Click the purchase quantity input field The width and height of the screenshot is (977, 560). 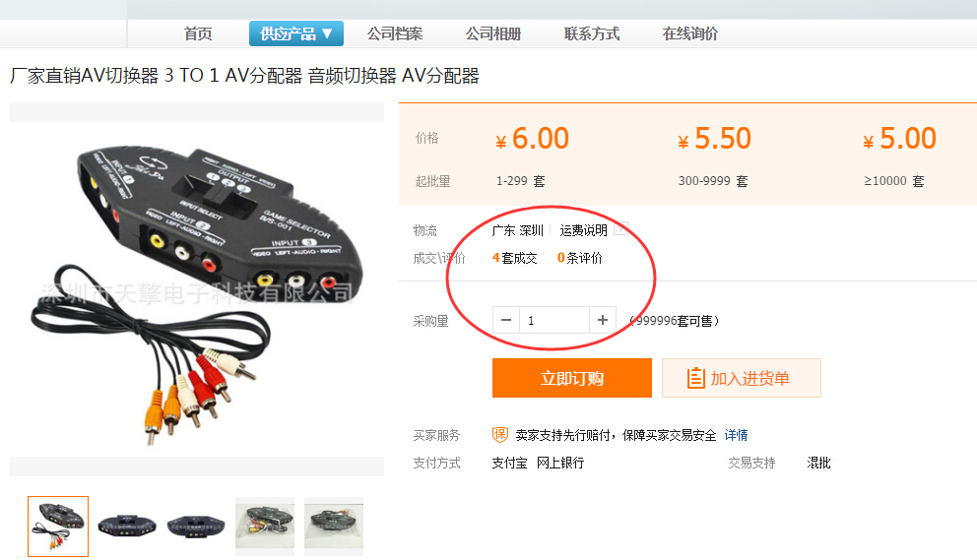[x=554, y=320]
